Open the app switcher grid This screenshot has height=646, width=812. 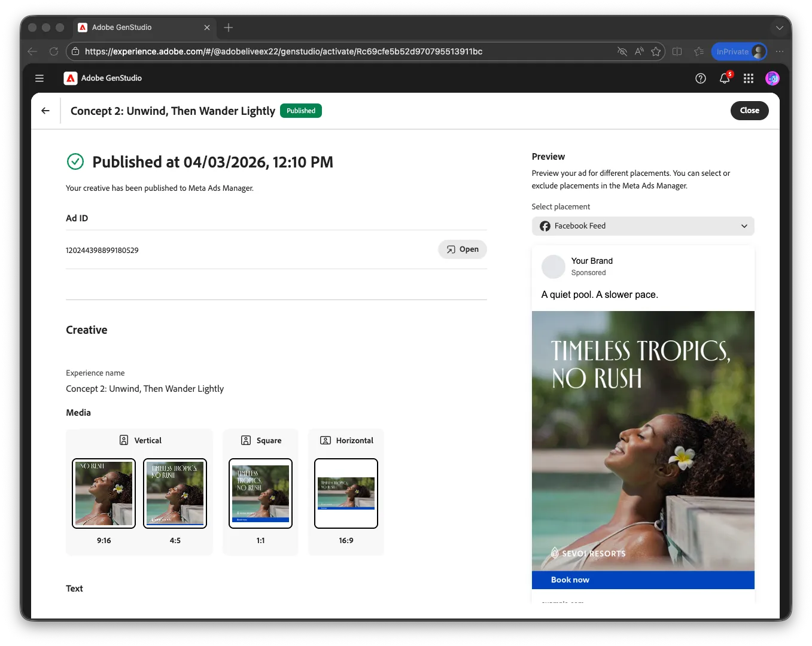click(749, 78)
